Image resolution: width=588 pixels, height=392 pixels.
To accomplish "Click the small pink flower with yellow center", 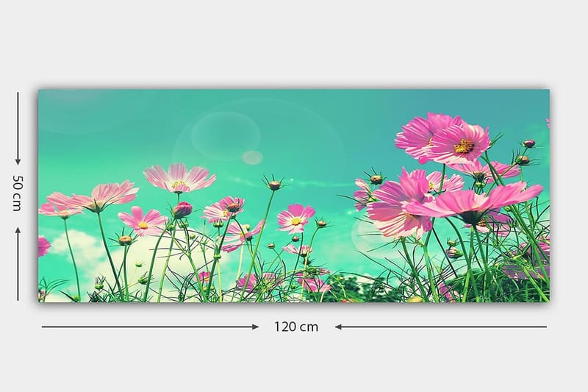I will coord(296,219).
